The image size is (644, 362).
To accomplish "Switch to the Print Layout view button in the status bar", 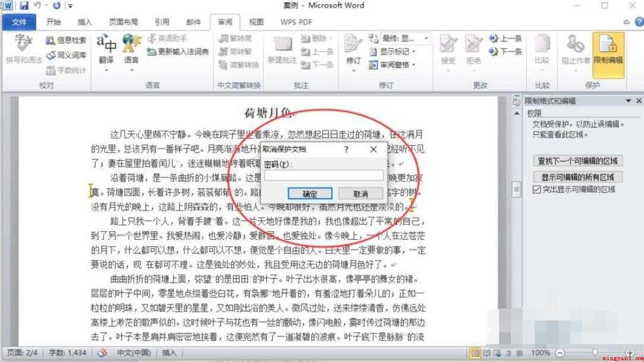I will [475, 353].
